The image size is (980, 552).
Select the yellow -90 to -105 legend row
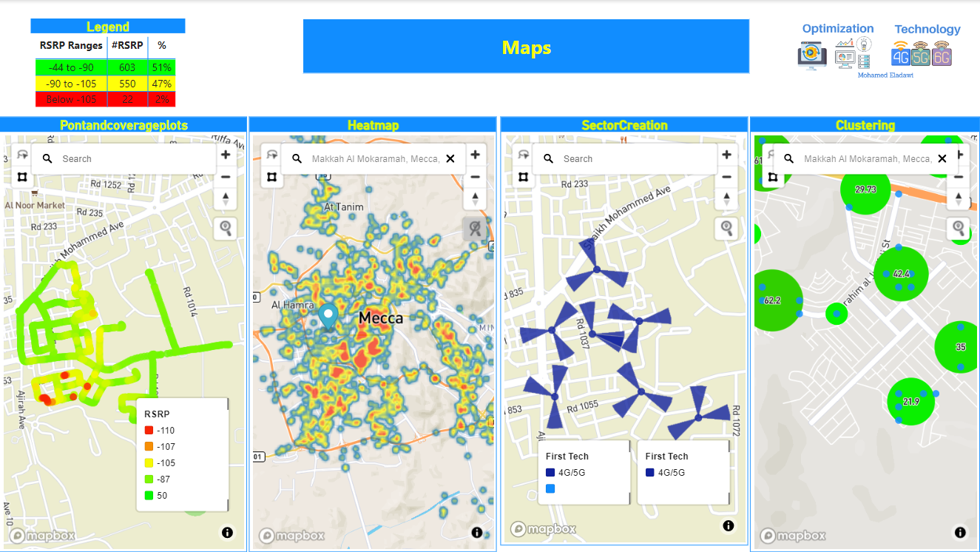pos(105,83)
